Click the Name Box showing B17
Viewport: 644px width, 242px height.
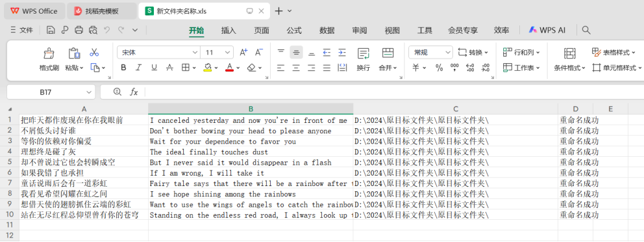click(51, 92)
